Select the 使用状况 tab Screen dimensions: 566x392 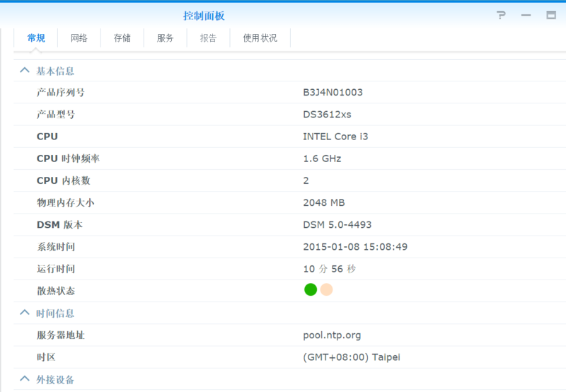click(x=260, y=38)
